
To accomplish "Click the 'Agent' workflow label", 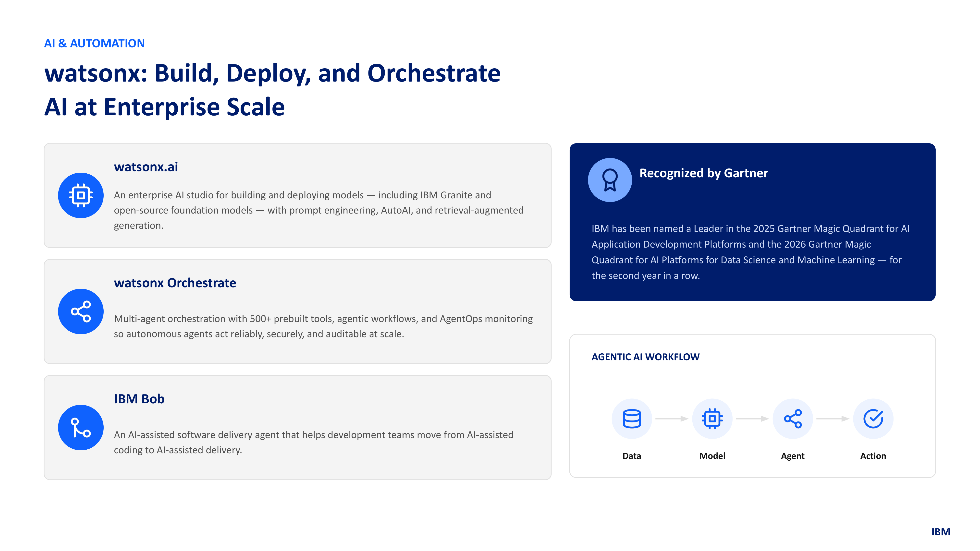I will (793, 456).
